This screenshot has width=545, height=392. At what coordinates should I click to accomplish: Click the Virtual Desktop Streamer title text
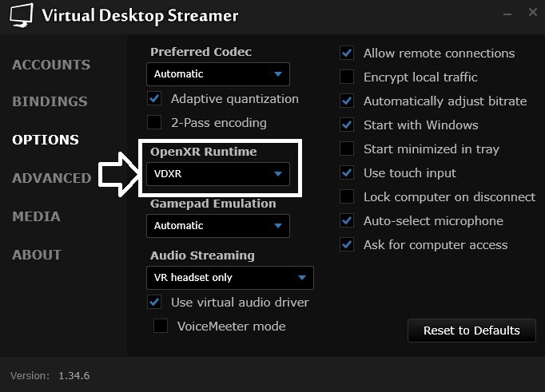[140, 16]
